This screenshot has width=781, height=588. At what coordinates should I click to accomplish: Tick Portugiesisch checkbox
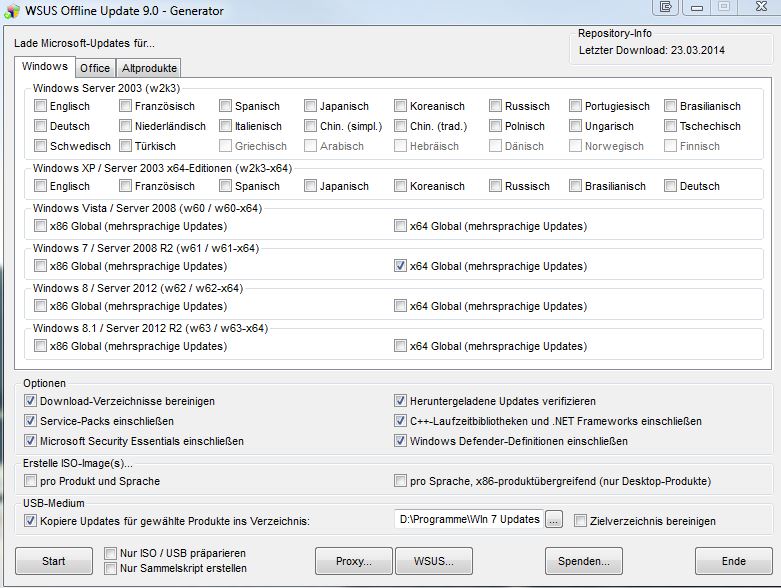[575, 106]
